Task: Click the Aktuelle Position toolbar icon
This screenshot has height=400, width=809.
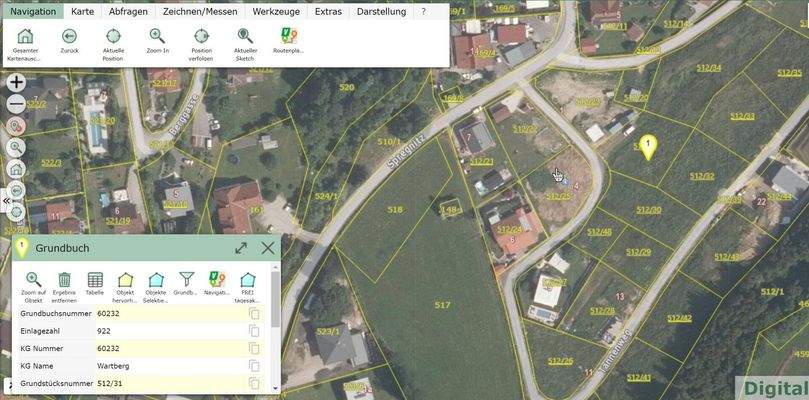Action: point(113,37)
